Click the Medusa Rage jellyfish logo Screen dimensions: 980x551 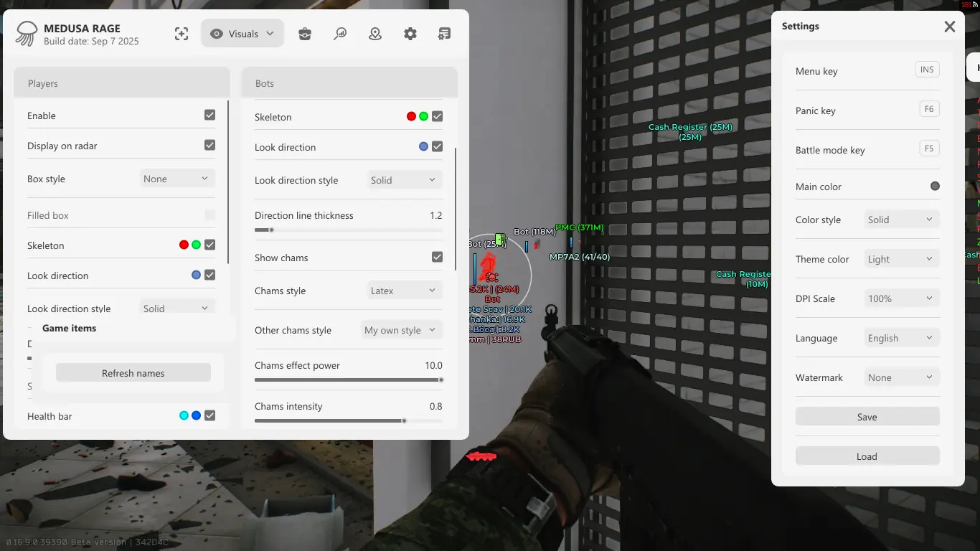(27, 34)
